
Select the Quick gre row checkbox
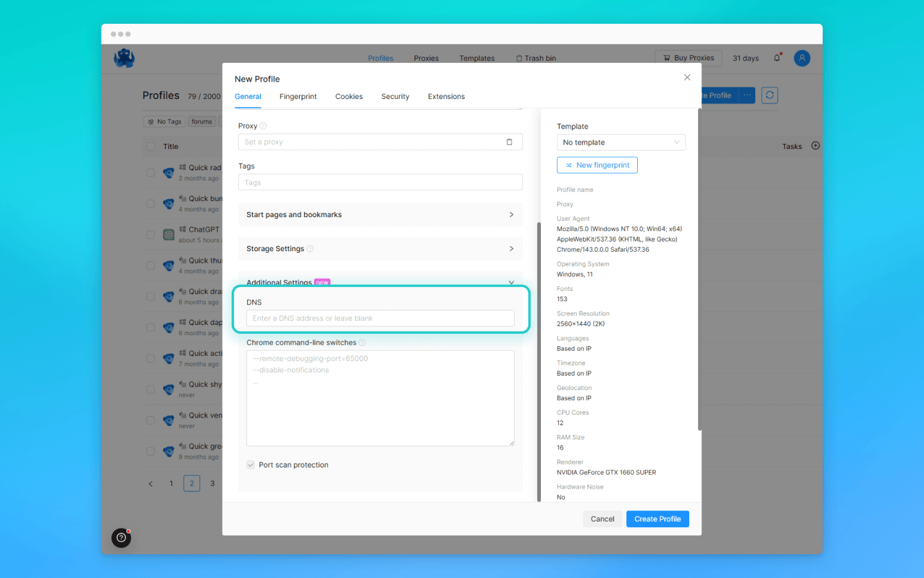tap(151, 451)
